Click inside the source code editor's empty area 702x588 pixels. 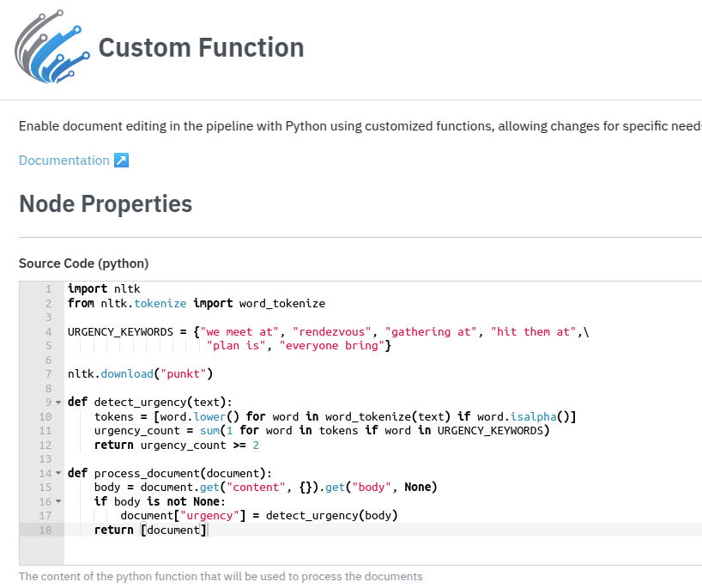[x=383, y=551]
